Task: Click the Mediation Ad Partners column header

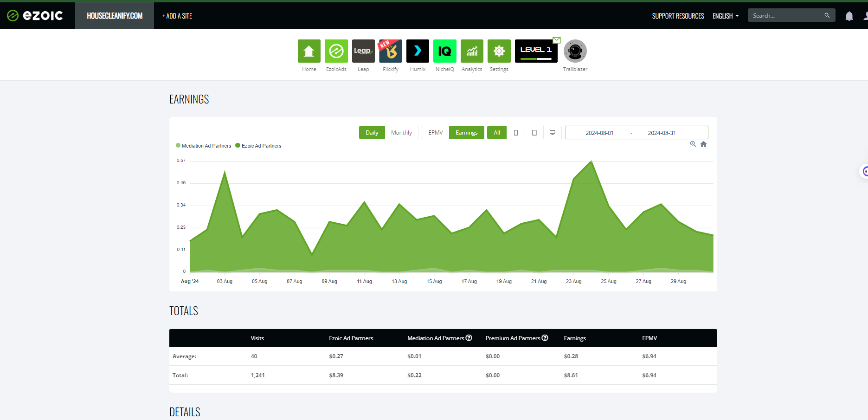Action: (436, 338)
